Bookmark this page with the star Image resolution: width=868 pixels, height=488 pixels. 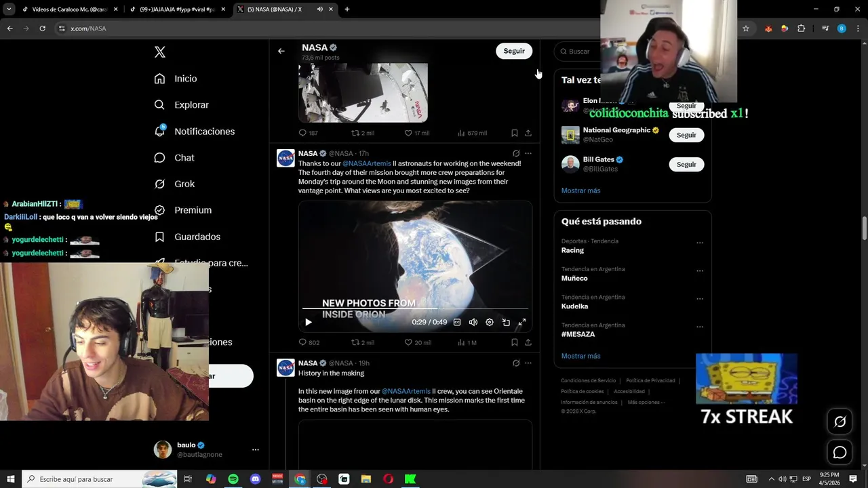coord(746,28)
